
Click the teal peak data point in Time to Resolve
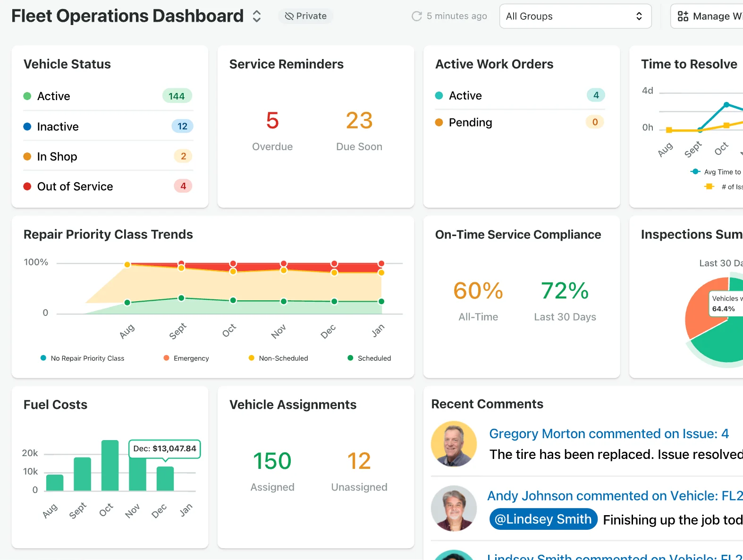tap(726, 104)
